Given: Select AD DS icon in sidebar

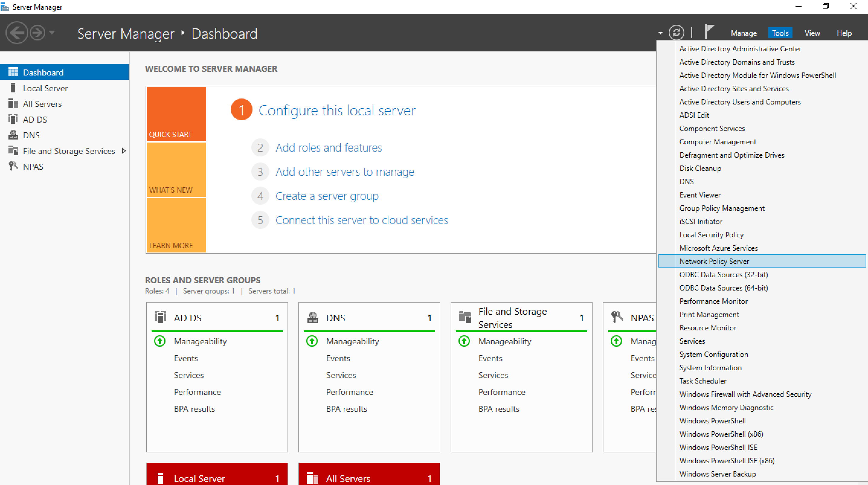Looking at the screenshot, I should pos(13,119).
